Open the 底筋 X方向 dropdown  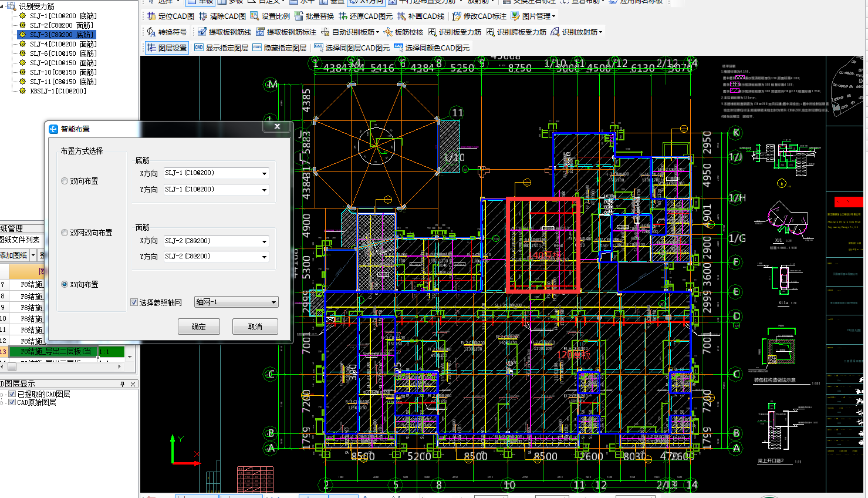(264, 173)
